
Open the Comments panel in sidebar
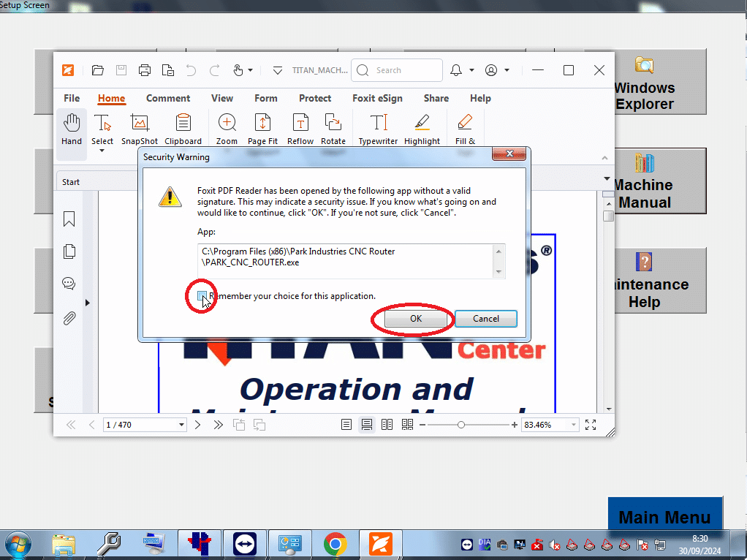point(69,284)
